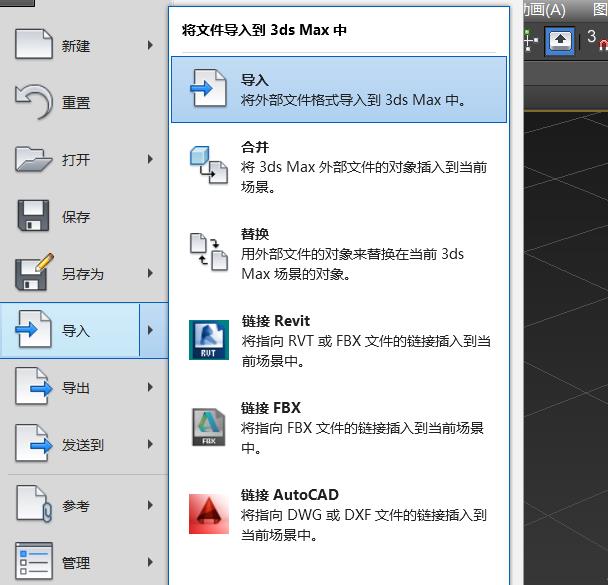Image resolution: width=608 pixels, height=585 pixels.
Task: Choose the 替换 menu entry
Action: pyautogui.click(x=339, y=254)
